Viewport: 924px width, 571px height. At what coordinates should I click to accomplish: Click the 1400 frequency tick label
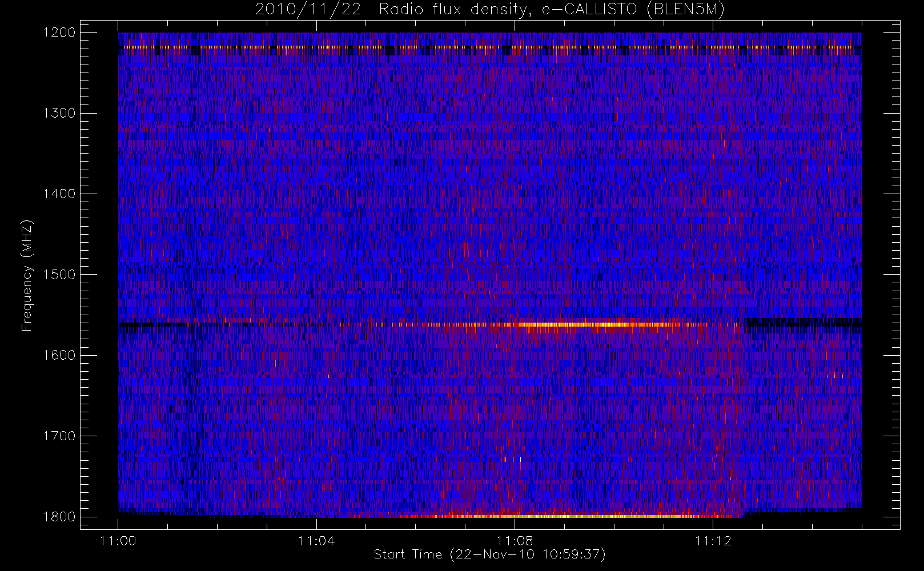click(x=60, y=194)
